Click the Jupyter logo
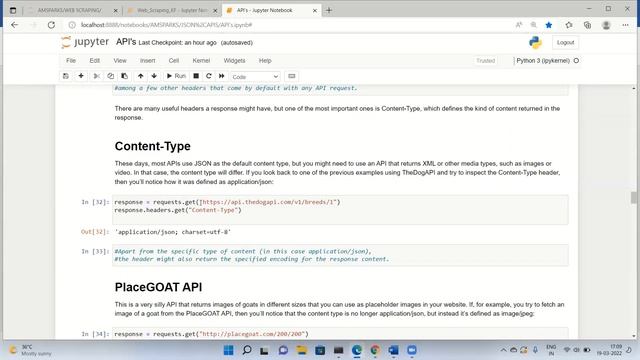This screenshot has width=640, height=360. [x=85, y=42]
